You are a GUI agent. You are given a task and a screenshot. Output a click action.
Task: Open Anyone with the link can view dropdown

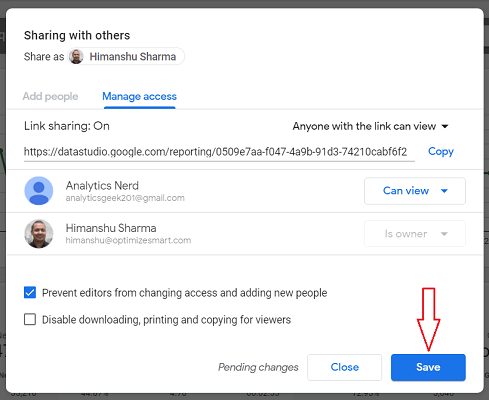(370, 126)
